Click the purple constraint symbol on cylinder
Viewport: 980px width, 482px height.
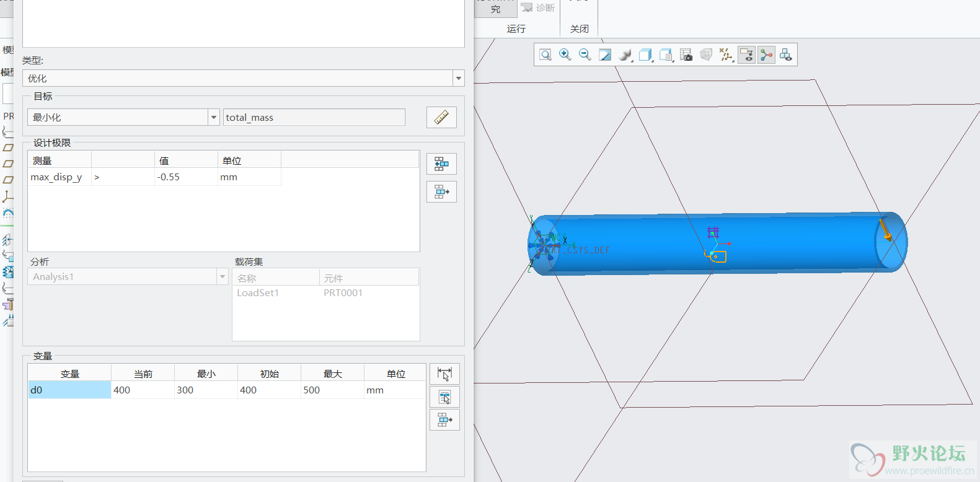point(713,232)
